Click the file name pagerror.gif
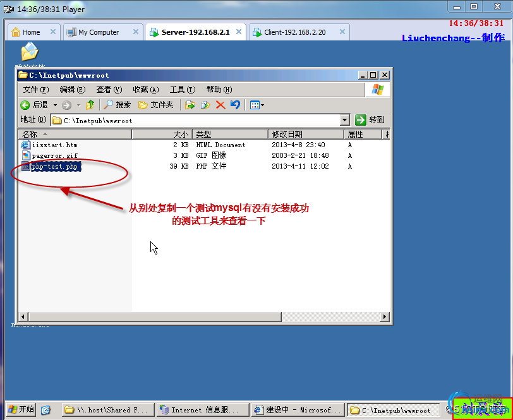 pyautogui.click(x=54, y=156)
